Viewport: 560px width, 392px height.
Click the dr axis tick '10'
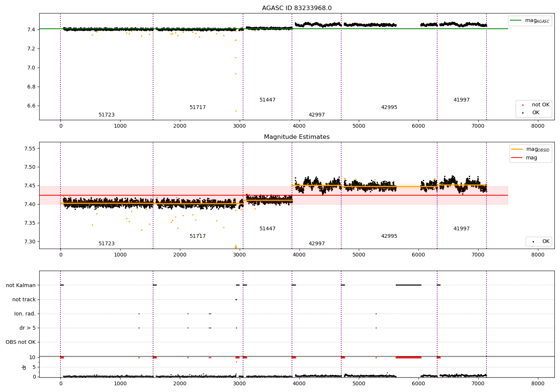point(32,358)
